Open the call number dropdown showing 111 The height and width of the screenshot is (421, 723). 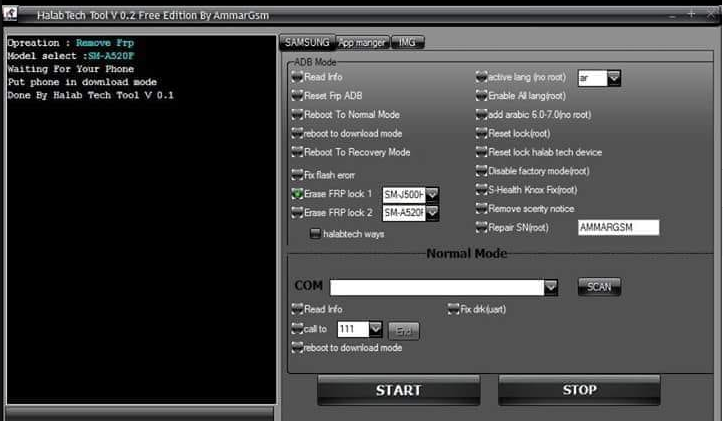pyautogui.click(x=375, y=329)
